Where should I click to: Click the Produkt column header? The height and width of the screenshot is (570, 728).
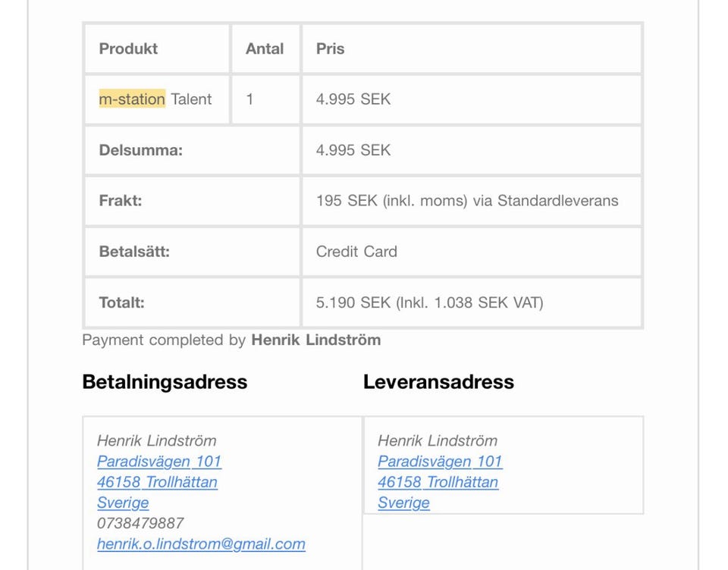coord(128,49)
